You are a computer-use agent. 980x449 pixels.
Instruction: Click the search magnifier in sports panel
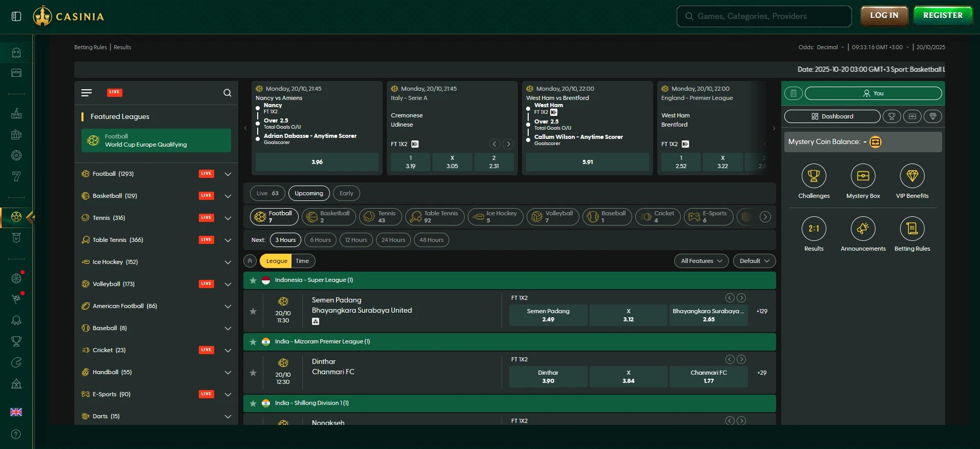[227, 93]
